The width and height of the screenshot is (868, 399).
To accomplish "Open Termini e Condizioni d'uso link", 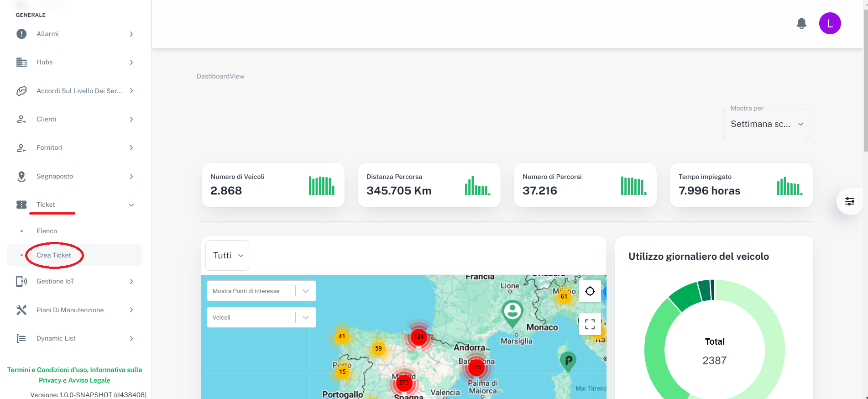I will coord(45,370).
